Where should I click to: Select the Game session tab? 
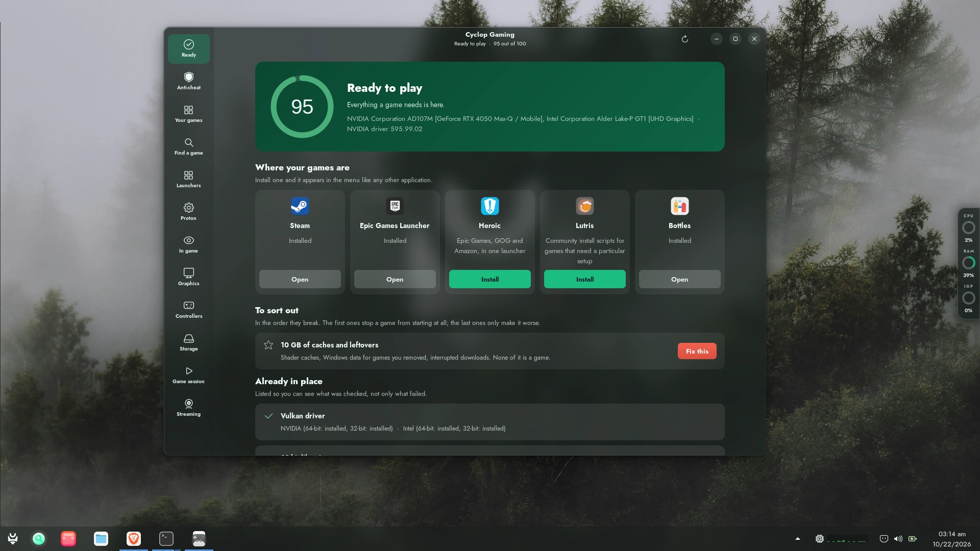tap(188, 375)
